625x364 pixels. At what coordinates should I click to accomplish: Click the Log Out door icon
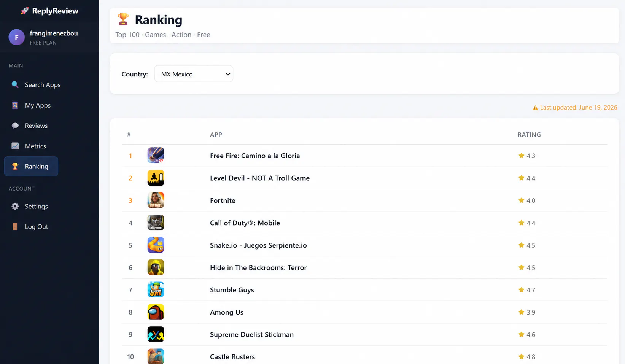(15, 227)
